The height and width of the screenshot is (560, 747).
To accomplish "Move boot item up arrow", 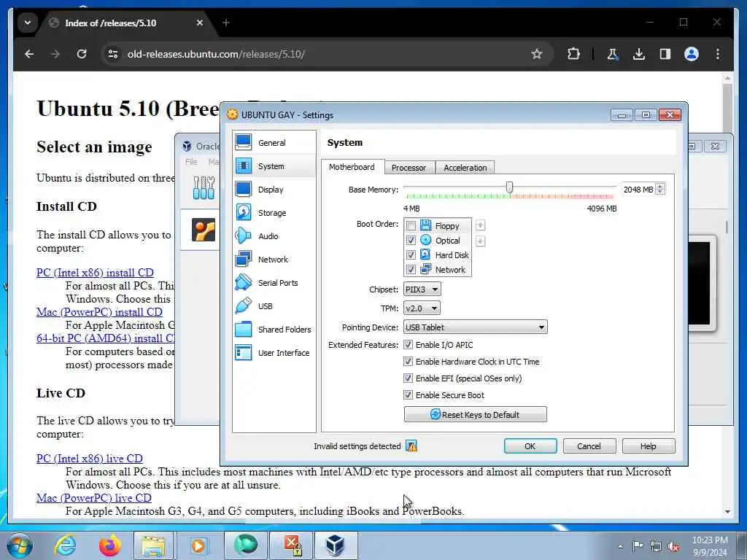I will (x=480, y=225).
